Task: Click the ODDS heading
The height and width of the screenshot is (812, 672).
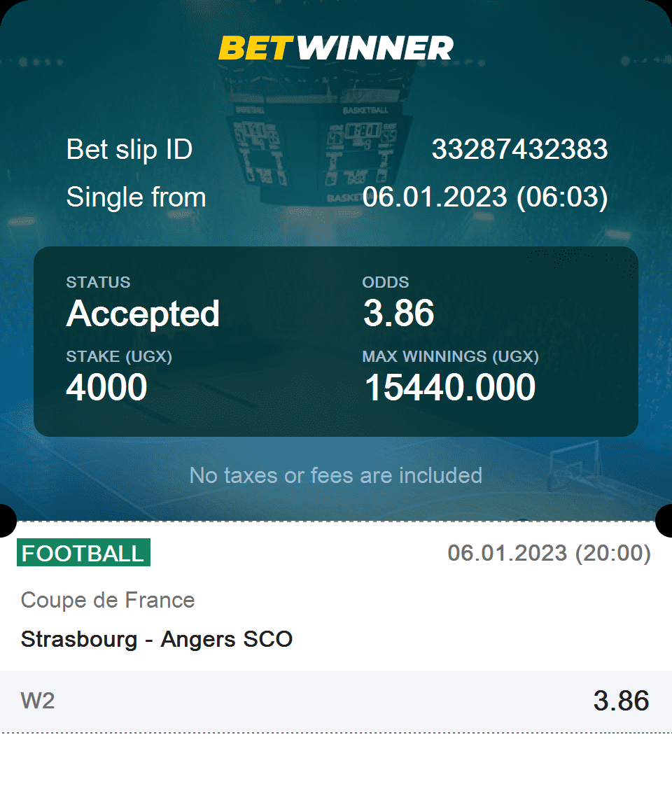Action: 386,282
